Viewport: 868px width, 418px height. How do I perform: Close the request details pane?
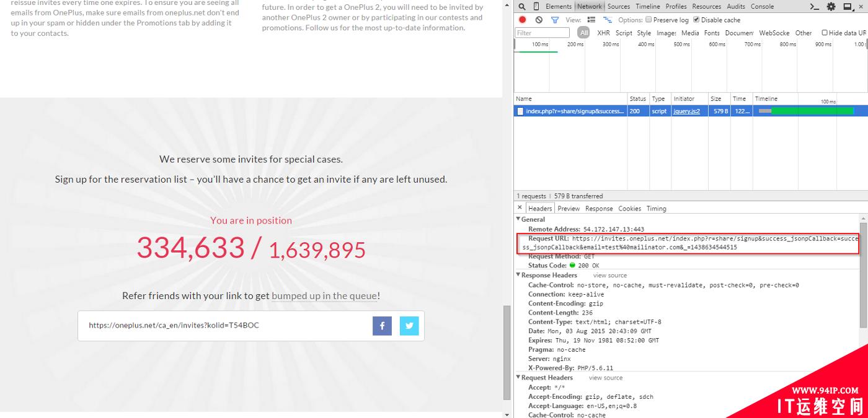pos(520,208)
